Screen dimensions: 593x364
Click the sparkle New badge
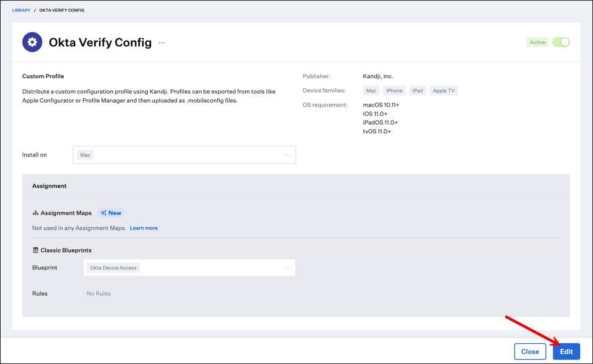point(111,213)
